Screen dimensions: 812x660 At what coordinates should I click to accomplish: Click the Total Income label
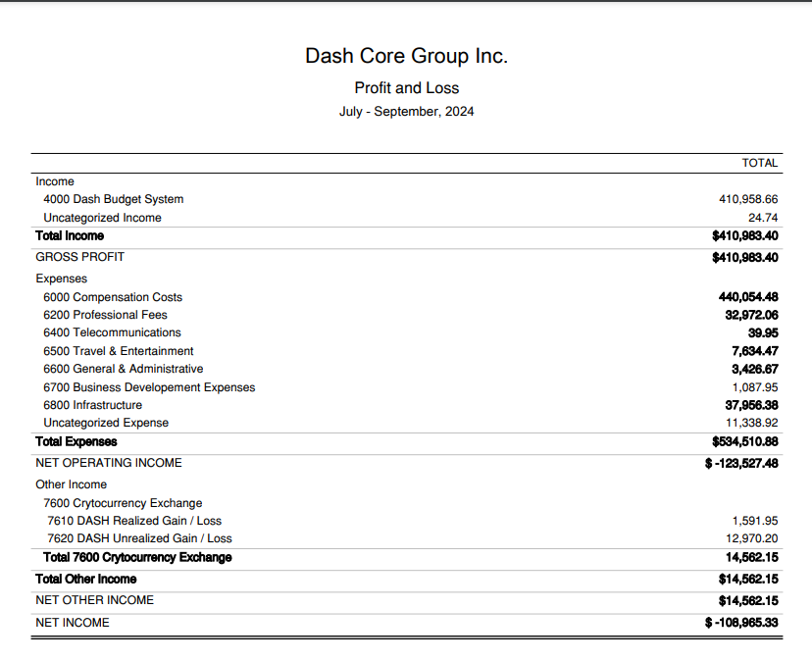click(70, 235)
